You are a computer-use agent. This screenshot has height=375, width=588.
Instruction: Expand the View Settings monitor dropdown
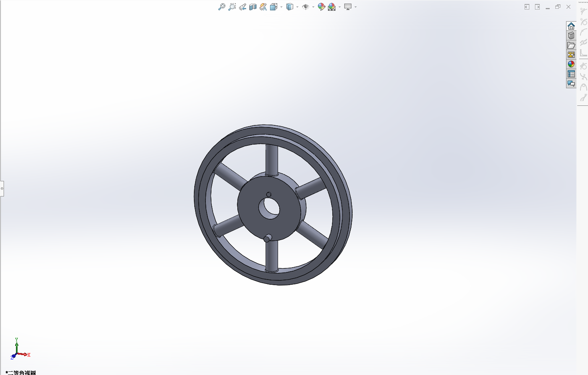point(355,7)
